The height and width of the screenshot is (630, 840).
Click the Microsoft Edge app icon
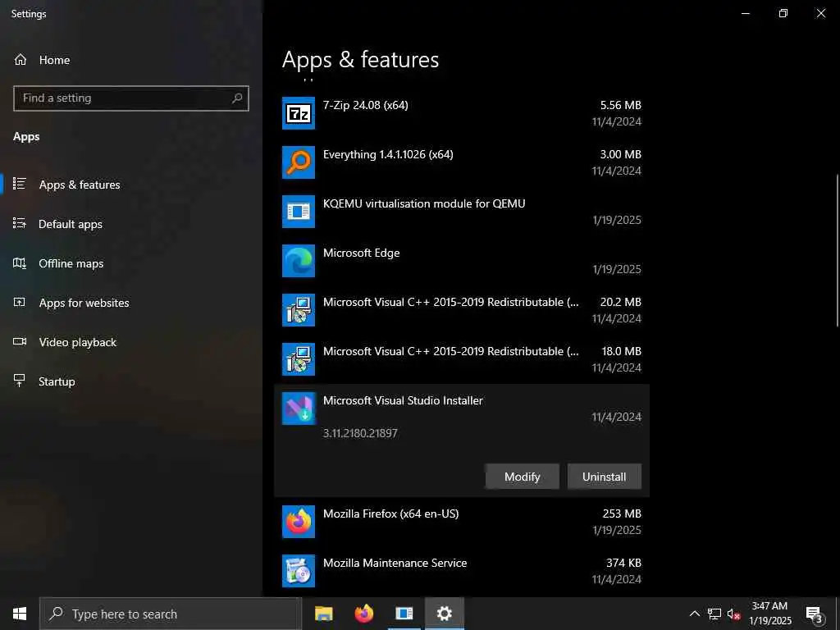[299, 261]
